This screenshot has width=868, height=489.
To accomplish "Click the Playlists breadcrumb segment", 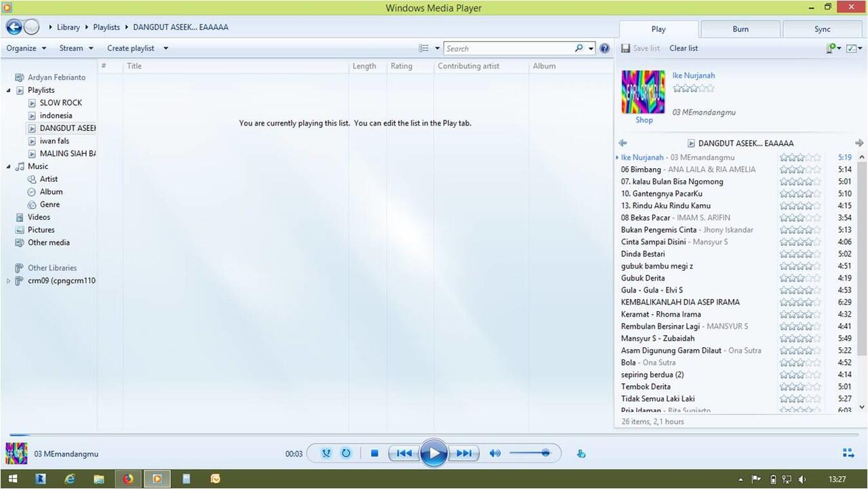I will click(106, 27).
